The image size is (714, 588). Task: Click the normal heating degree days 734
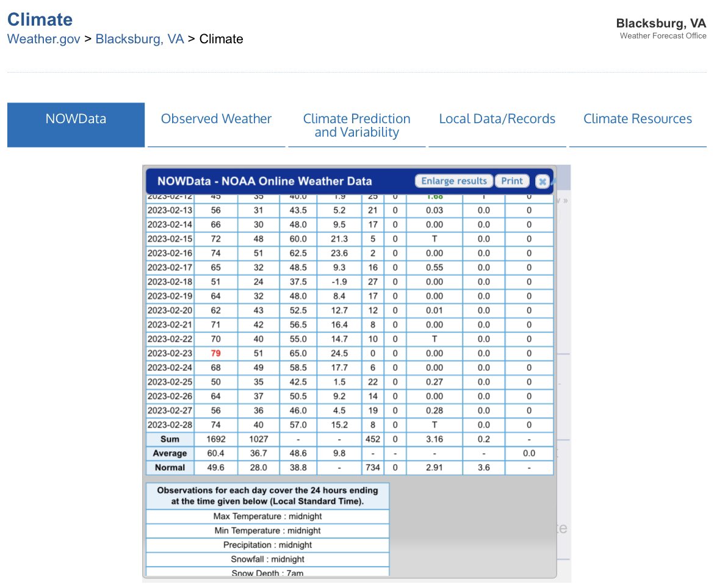[x=373, y=468]
